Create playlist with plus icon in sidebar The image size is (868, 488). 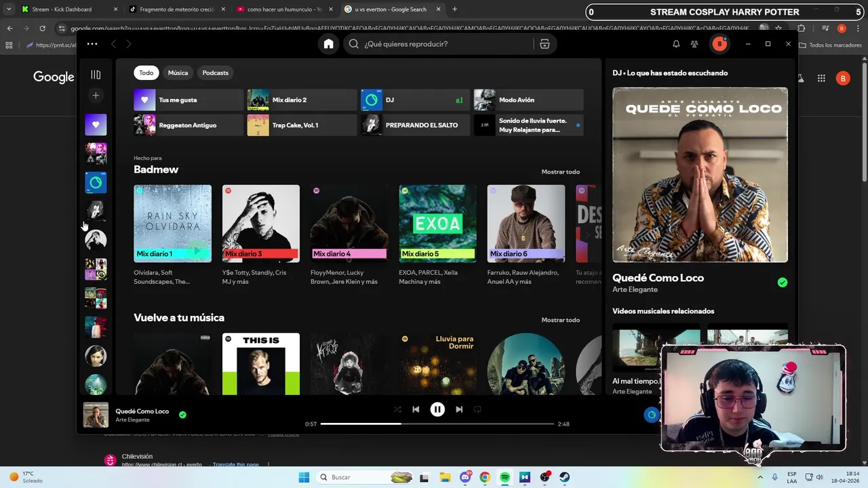[96, 96]
